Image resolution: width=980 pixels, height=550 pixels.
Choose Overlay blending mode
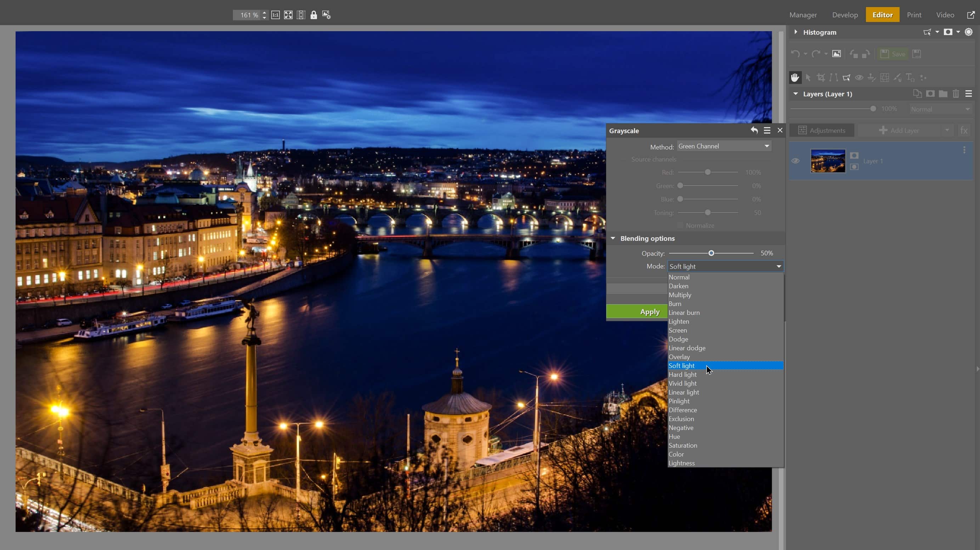tap(725, 357)
